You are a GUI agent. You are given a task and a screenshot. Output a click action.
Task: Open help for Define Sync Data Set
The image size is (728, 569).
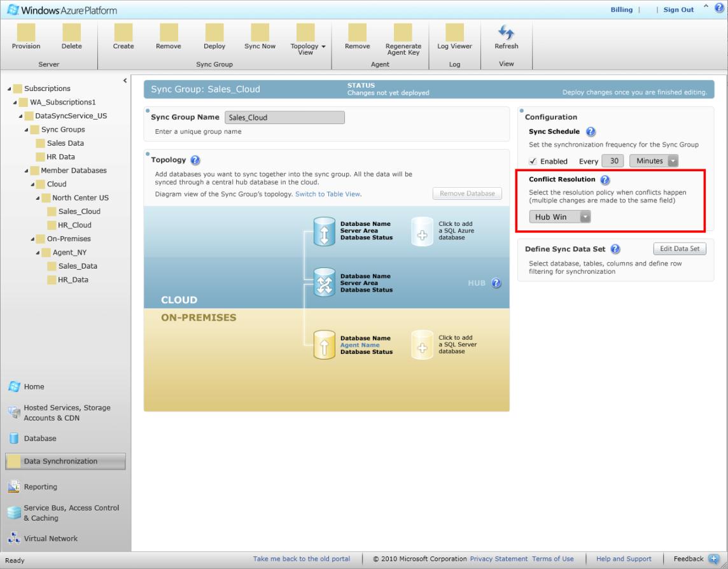point(615,249)
